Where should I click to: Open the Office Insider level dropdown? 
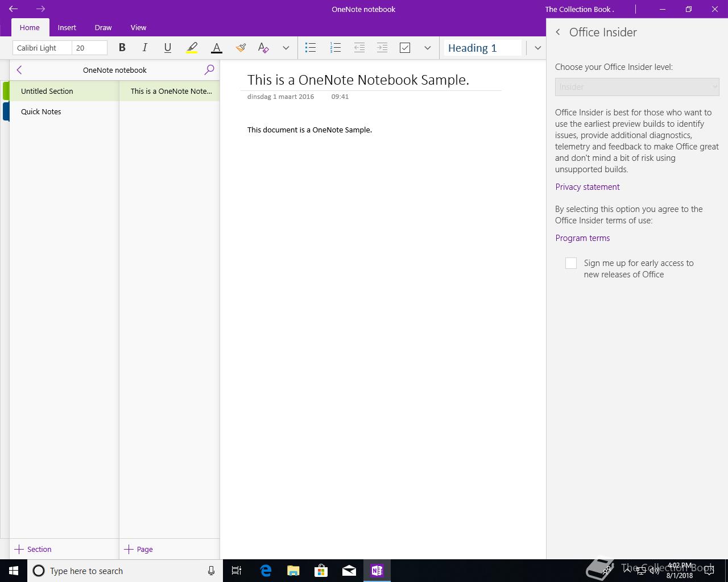(x=637, y=87)
